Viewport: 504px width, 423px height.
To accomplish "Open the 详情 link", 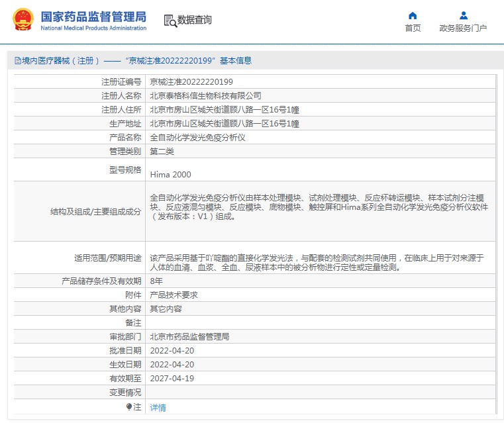I will pyautogui.click(x=158, y=408).
